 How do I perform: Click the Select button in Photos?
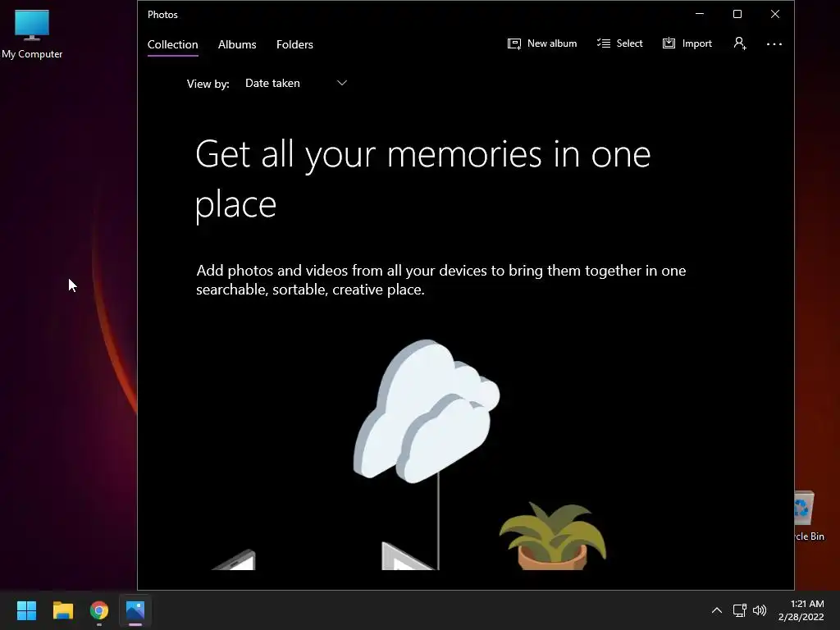point(620,43)
